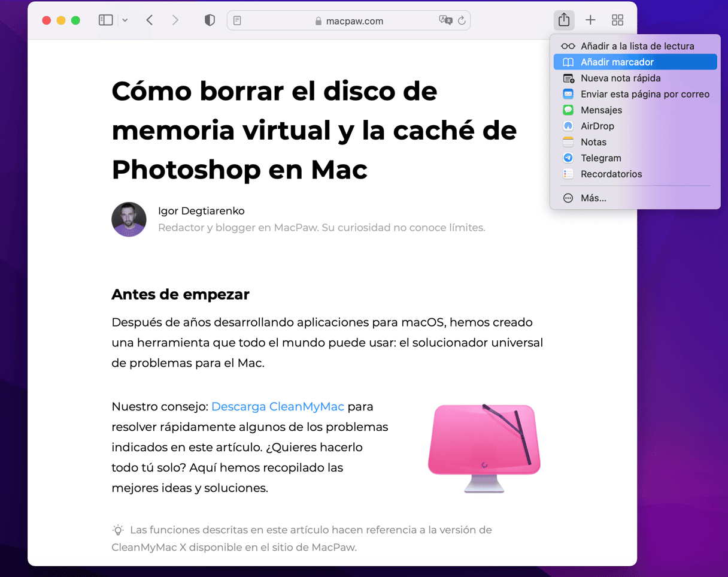Viewport: 728px width, 577px height.
Task: Click Igor Degtiarenko's author photo
Action: (129, 219)
